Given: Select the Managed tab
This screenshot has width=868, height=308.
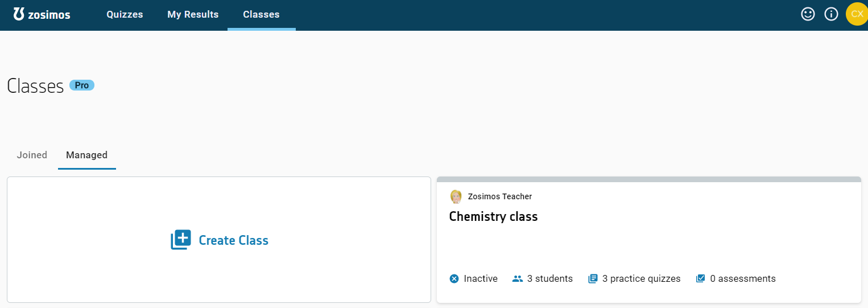Looking at the screenshot, I should [x=86, y=155].
